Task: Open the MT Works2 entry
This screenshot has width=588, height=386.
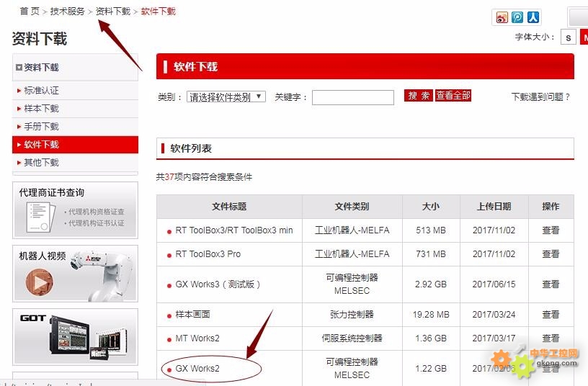Action: coord(197,338)
